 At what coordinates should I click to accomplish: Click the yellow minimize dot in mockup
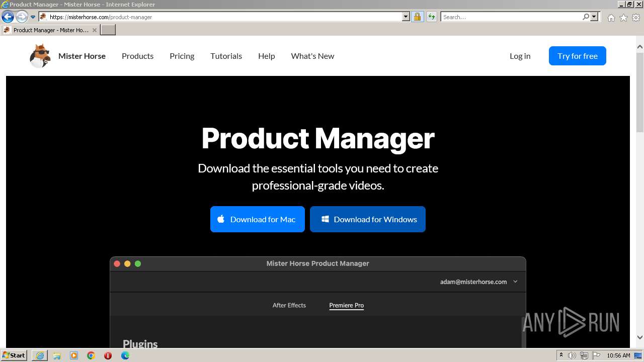[x=127, y=263]
